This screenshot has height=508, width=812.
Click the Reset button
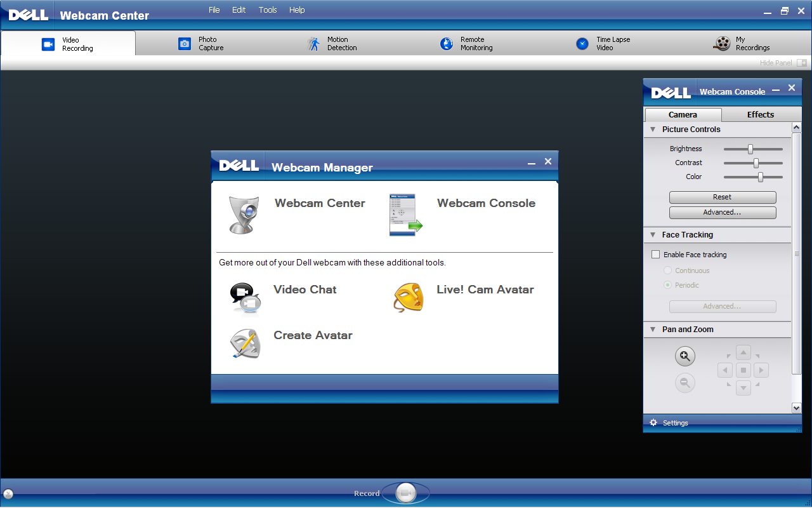coord(723,197)
